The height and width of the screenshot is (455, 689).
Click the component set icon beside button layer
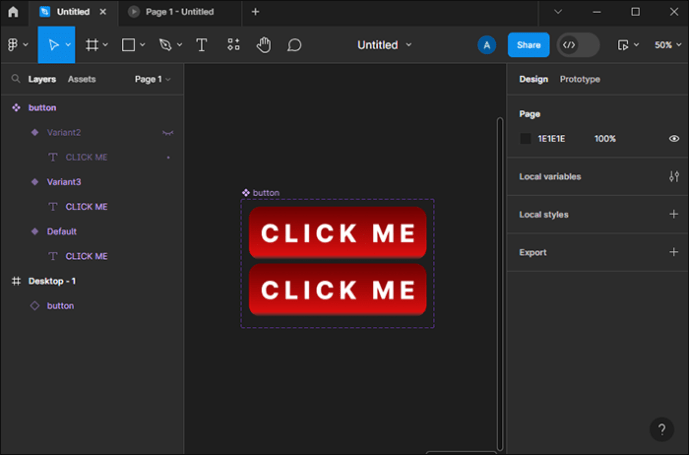coord(16,108)
